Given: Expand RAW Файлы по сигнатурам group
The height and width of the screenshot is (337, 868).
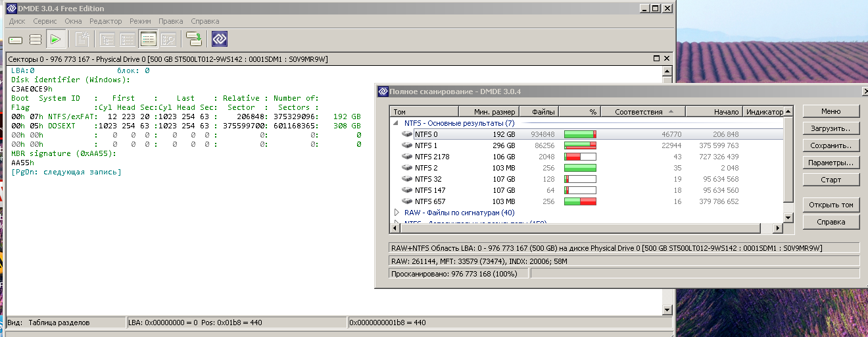Looking at the screenshot, I should 397,213.
